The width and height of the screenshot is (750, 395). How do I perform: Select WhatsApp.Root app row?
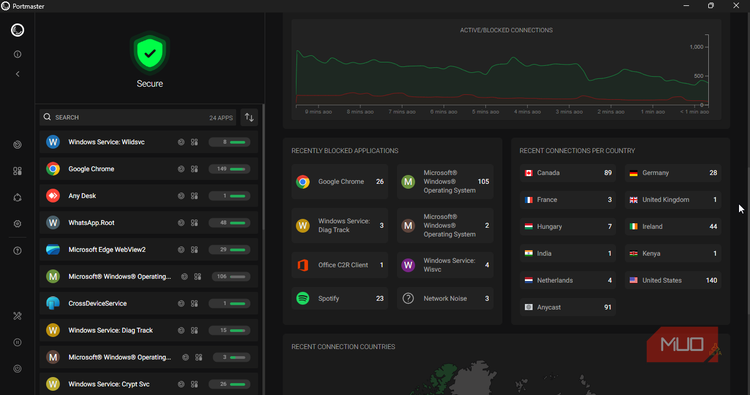click(149, 223)
